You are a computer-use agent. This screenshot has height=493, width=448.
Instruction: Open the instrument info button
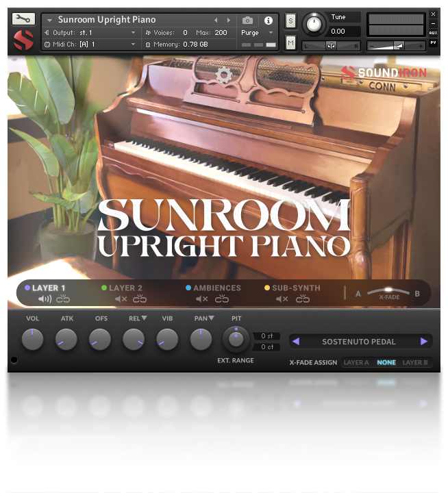(x=269, y=21)
